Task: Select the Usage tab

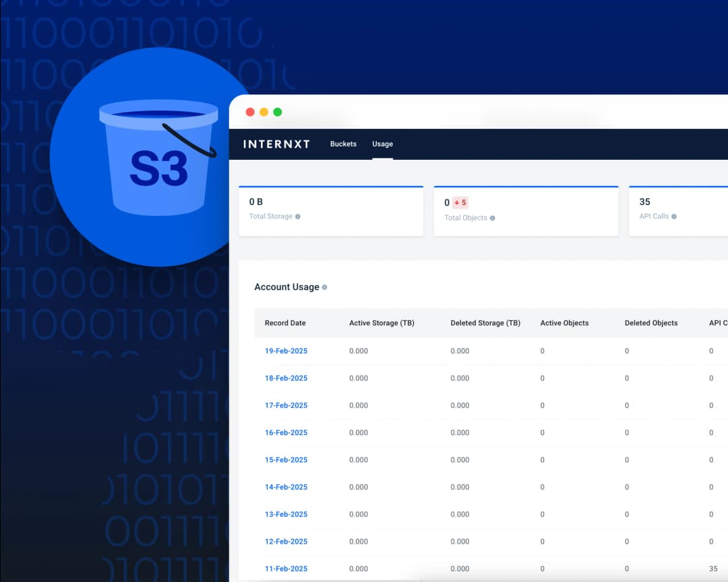Action: pos(382,144)
